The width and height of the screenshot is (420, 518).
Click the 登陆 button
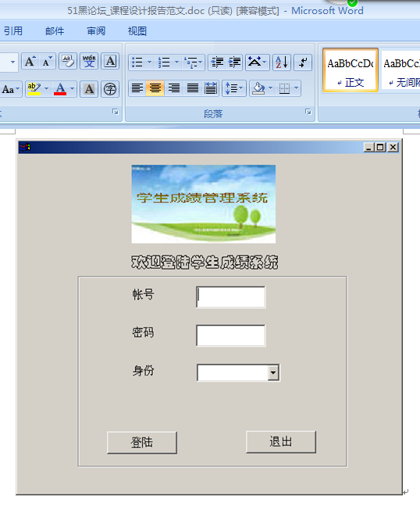click(142, 442)
